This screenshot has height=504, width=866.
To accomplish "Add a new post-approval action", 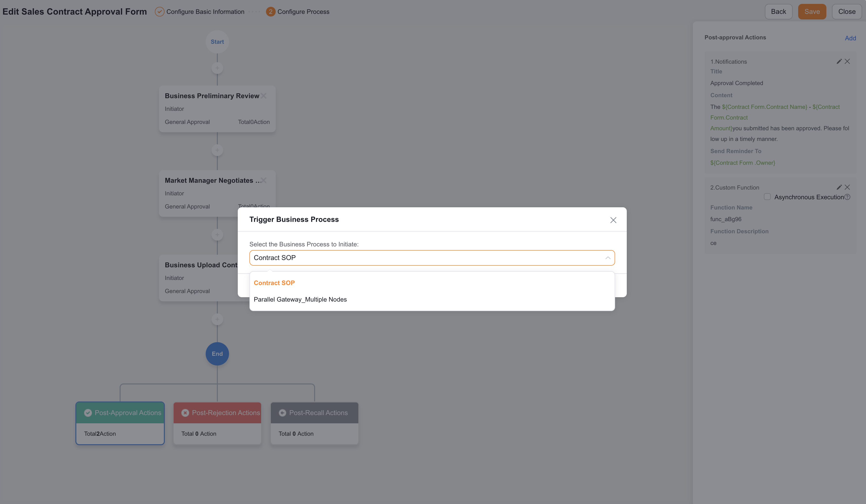I will 850,38.
